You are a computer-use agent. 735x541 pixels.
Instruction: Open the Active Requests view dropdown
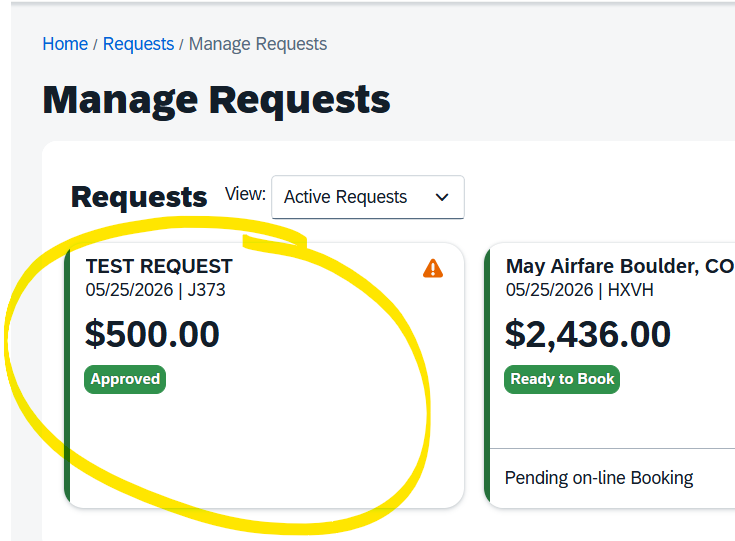pyautogui.click(x=367, y=197)
